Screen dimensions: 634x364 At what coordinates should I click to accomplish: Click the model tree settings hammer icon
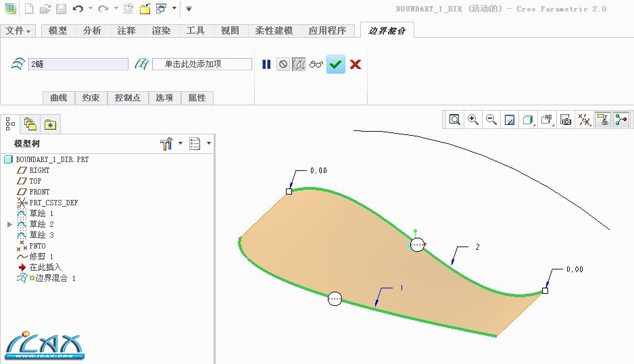tap(166, 143)
